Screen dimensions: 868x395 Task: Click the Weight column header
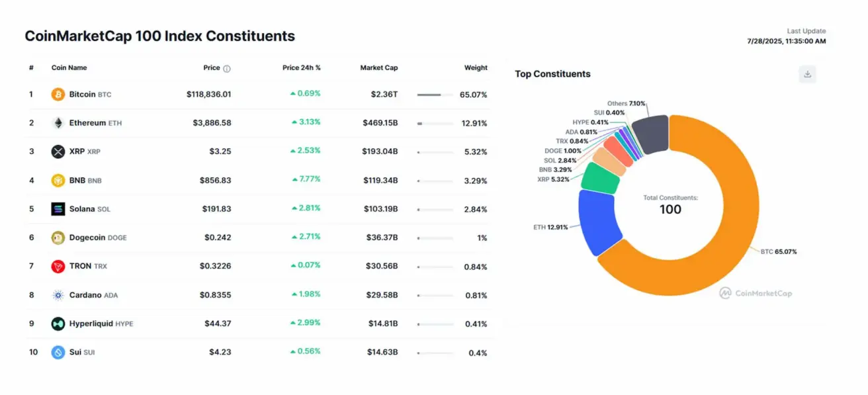[x=476, y=67]
